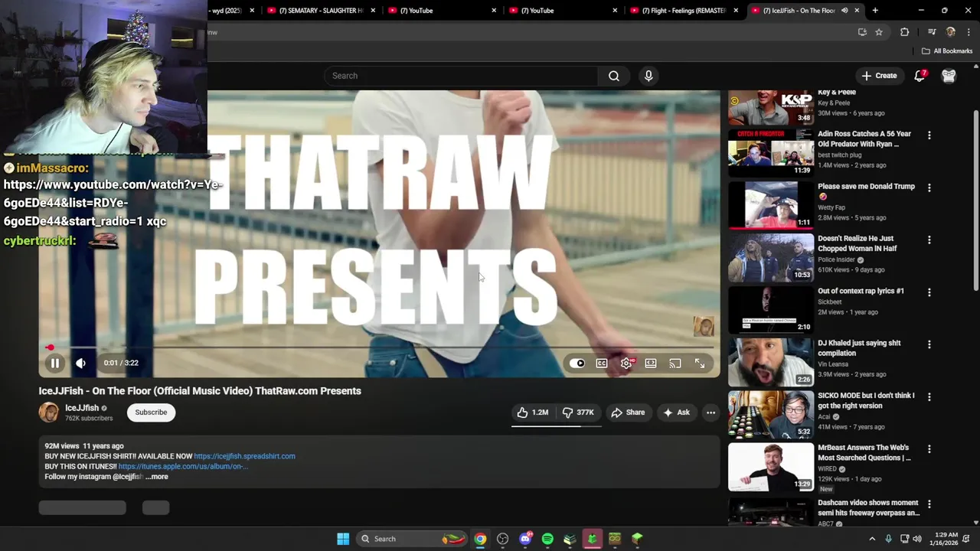Open the Create menu

(x=879, y=76)
